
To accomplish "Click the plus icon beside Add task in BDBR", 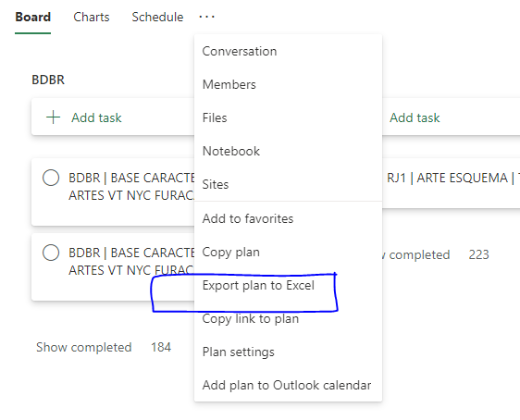I will (x=53, y=117).
